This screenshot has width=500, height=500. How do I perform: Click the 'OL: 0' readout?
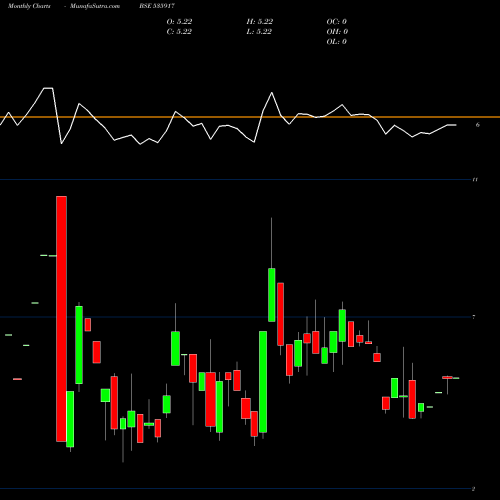337,41
